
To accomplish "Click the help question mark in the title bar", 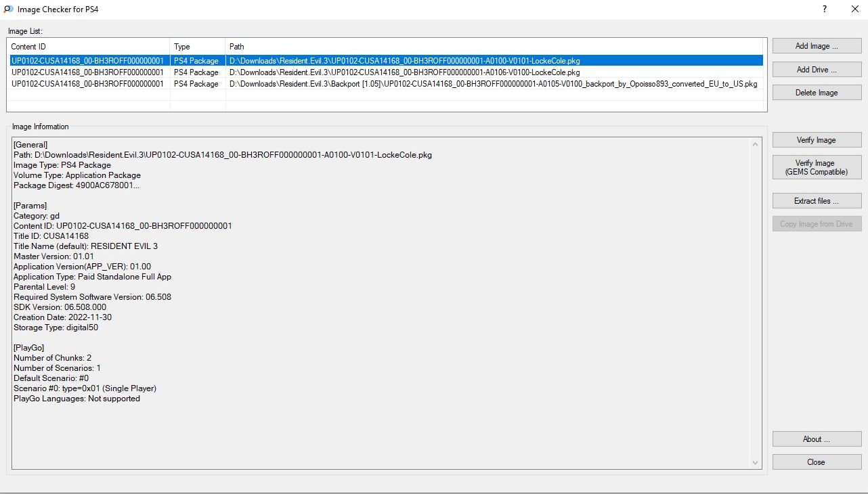I will click(825, 9).
